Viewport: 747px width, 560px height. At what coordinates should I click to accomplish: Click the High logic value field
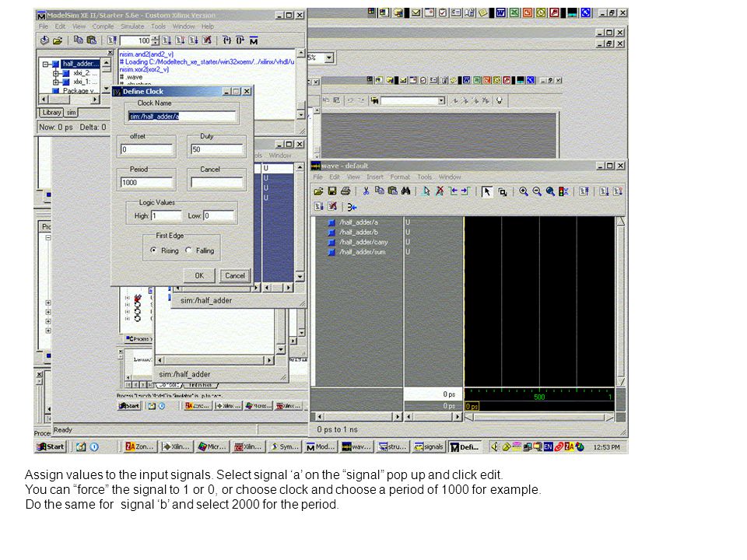pyautogui.click(x=167, y=215)
